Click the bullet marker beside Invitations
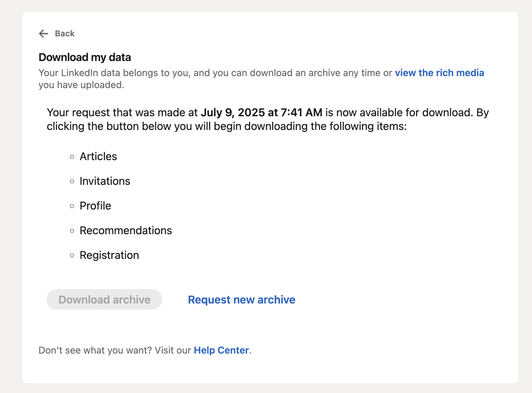Image resolution: width=532 pixels, height=393 pixels. pos(72,181)
